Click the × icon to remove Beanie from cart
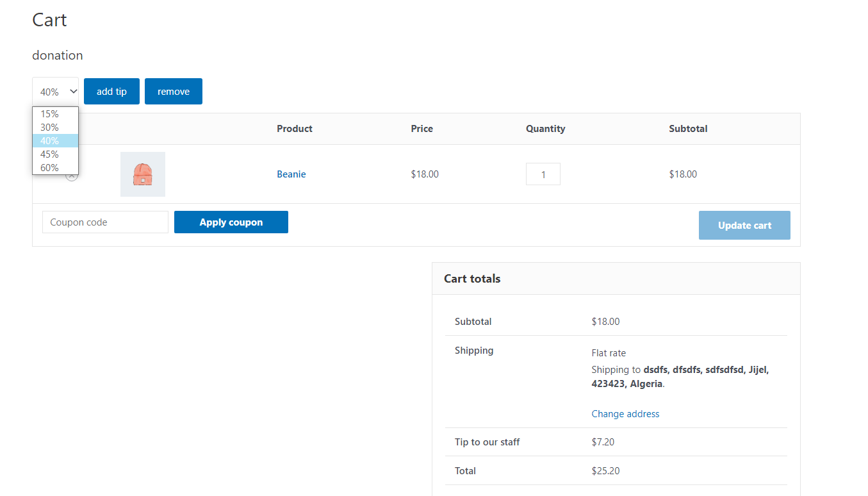 pyautogui.click(x=71, y=174)
